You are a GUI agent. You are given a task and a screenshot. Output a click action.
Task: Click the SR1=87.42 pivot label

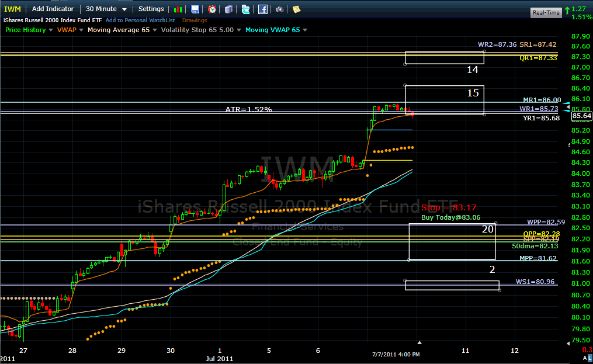(537, 44)
